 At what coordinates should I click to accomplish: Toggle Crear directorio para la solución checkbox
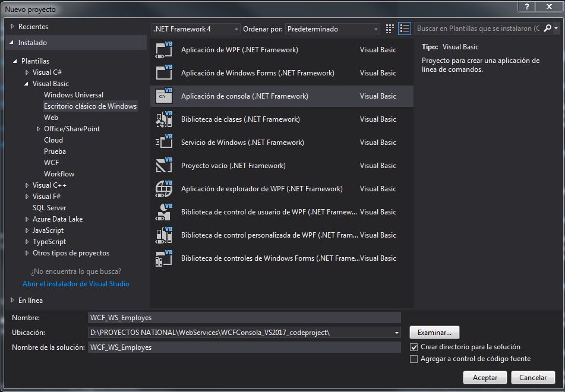point(414,347)
